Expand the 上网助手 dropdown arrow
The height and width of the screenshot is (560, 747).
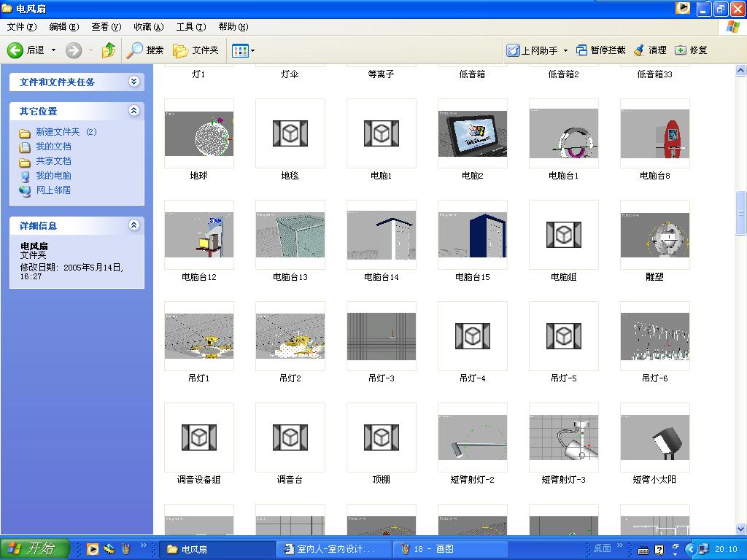pyautogui.click(x=565, y=50)
